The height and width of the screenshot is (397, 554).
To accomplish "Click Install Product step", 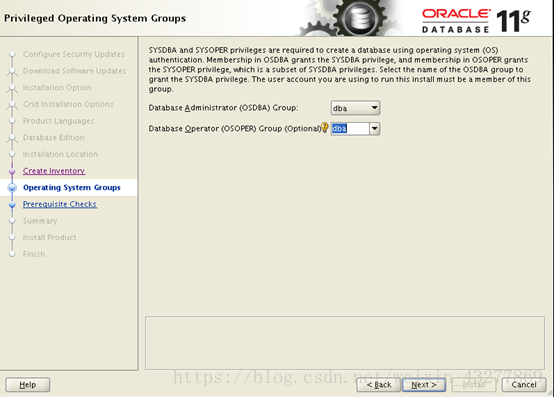I will click(x=49, y=237).
